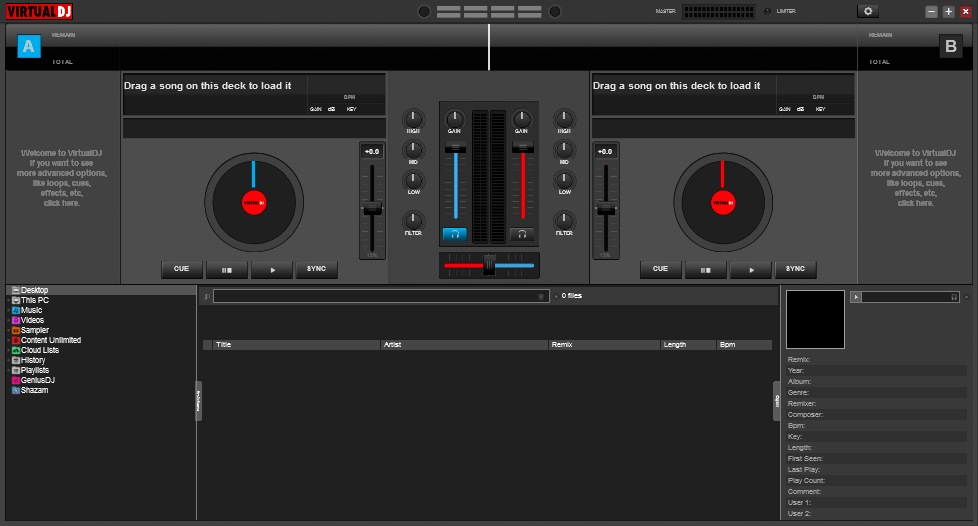The height and width of the screenshot is (526, 978).
Task: Click the blue left channel volume fader
Action: click(x=455, y=147)
